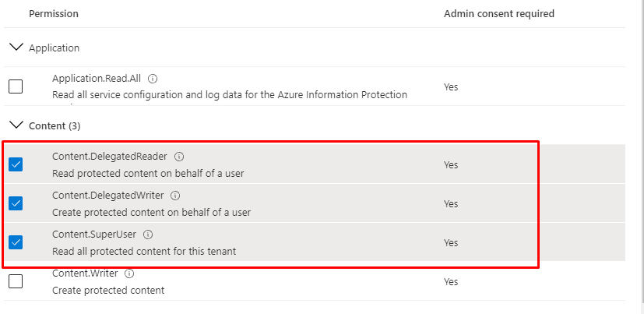This screenshot has width=644, height=314.
Task: Tick the Content.Writer checkbox
Action: click(x=16, y=281)
